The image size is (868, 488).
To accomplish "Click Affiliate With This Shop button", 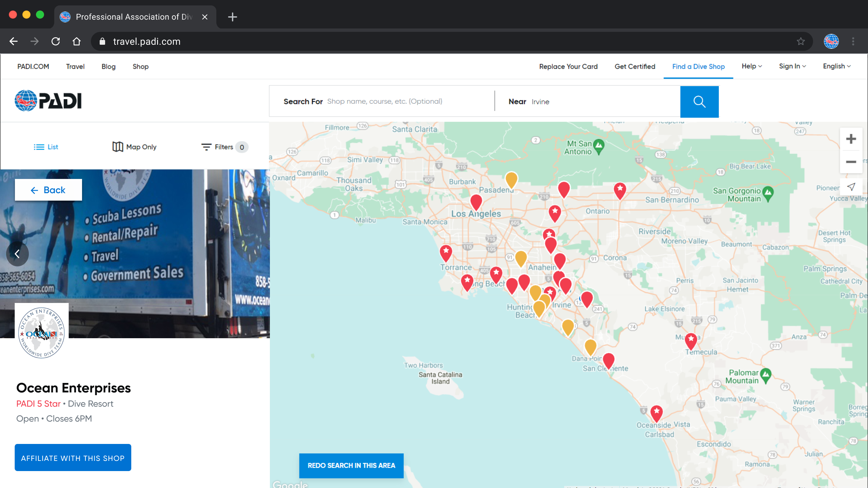I will pyautogui.click(x=73, y=458).
